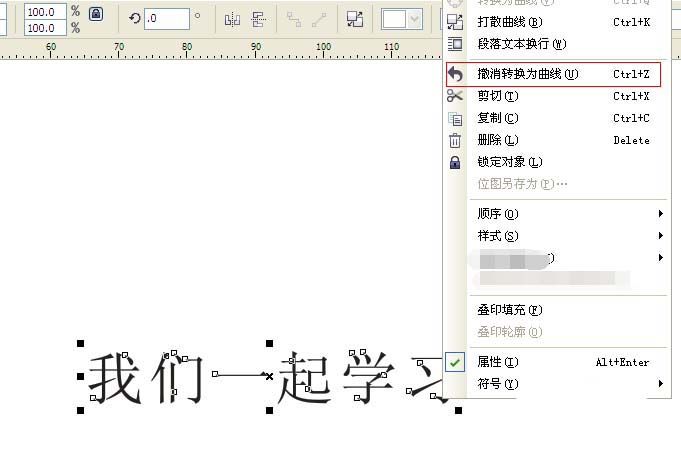This screenshot has height=451, width=681.
Task: Click the character 我 on canvas
Action: point(114,378)
